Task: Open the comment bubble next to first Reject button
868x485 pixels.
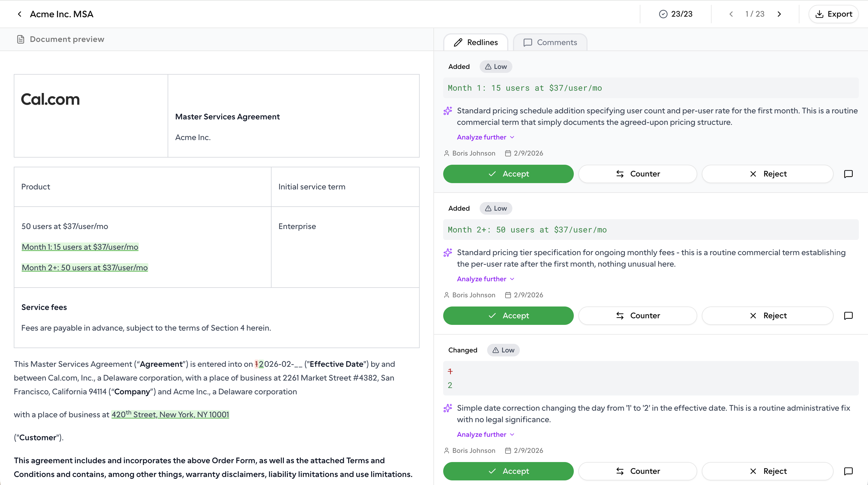Action: 848,174
